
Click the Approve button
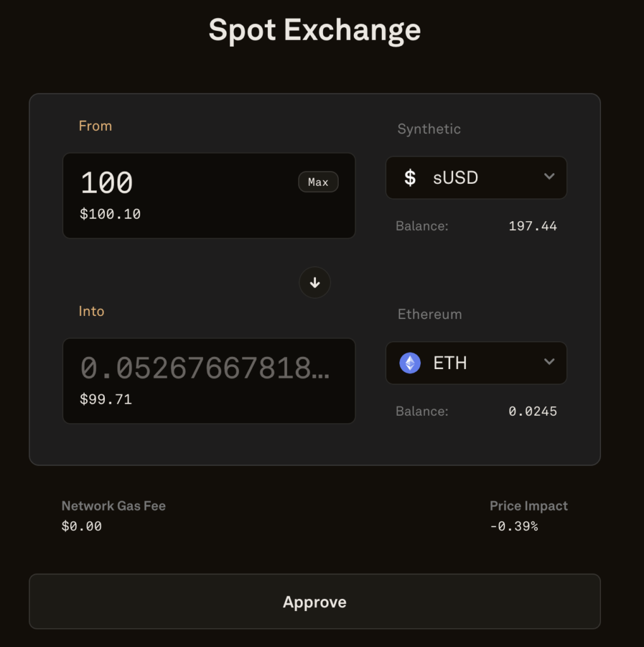click(x=315, y=602)
